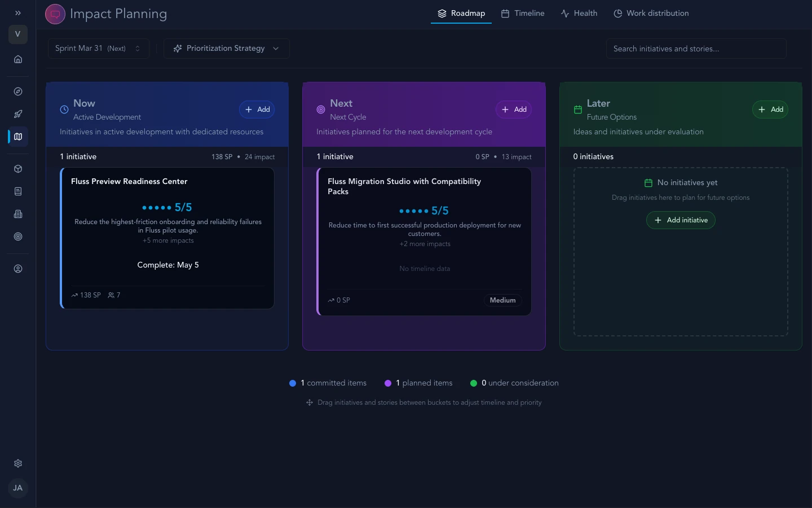Viewport: 812px width, 508px height.
Task: Click the user circle icon in sidebar
Action: coord(18,269)
